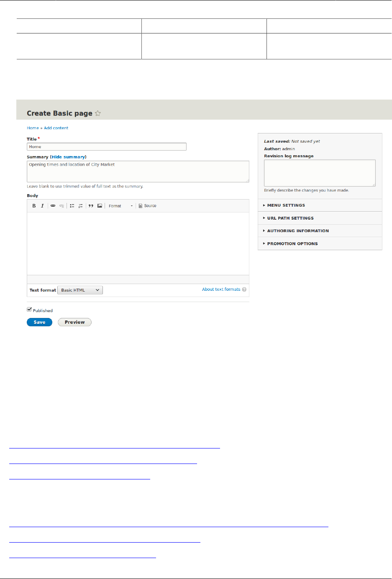Click the insert link icon
Viewport: 392px width, 579px height.
tap(53, 206)
